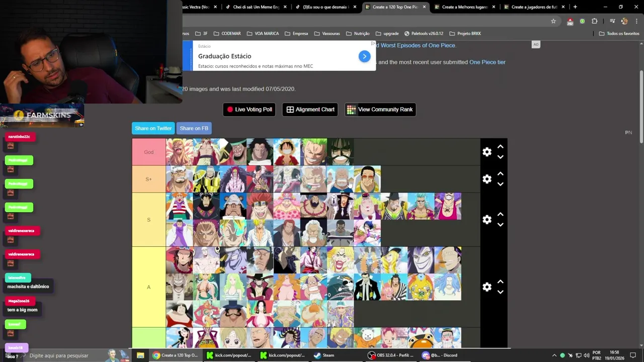Open Chrome extensions puzzle icon
Screen dimensions: 644x362
coord(595,21)
